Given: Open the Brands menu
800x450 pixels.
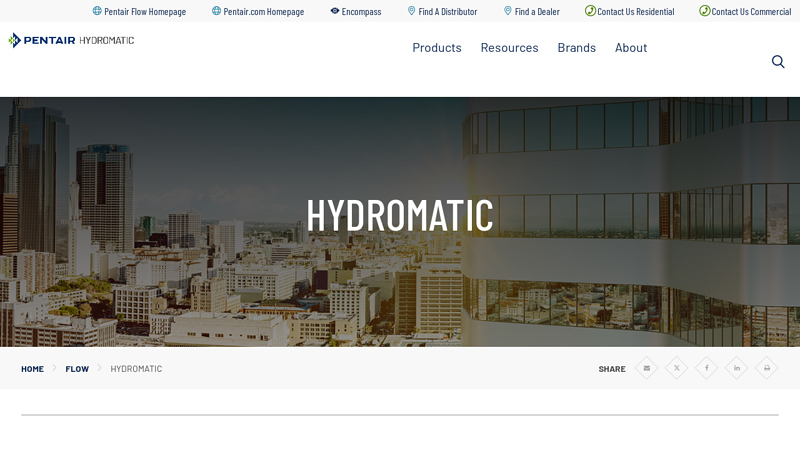Looking at the screenshot, I should pyautogui.click(x=577, y=48).
